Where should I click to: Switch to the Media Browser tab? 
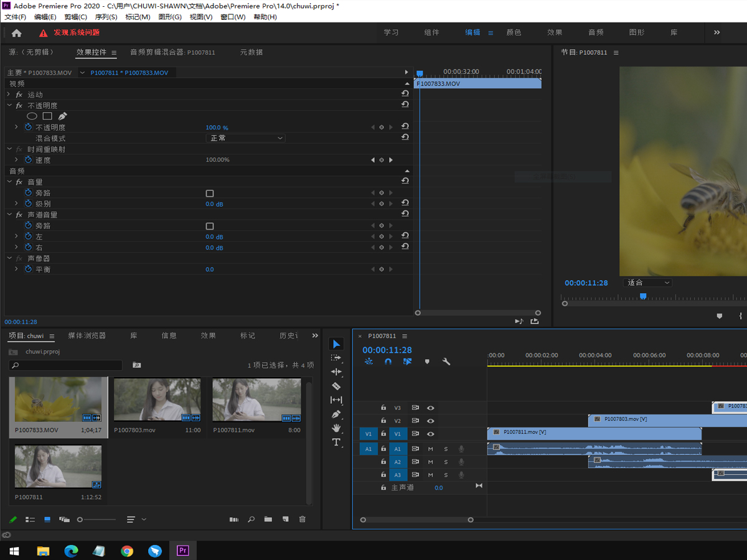click(x=87, y=336)
